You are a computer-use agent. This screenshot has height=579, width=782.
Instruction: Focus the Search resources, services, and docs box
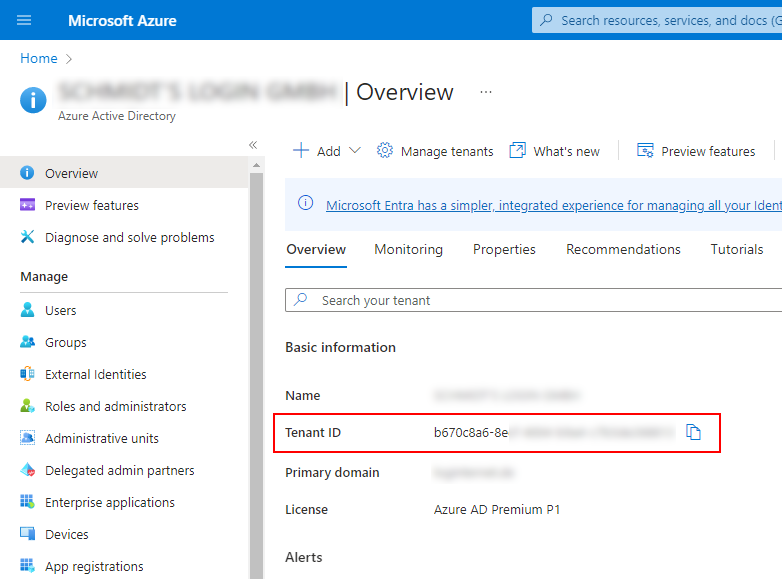click(657, 20)
